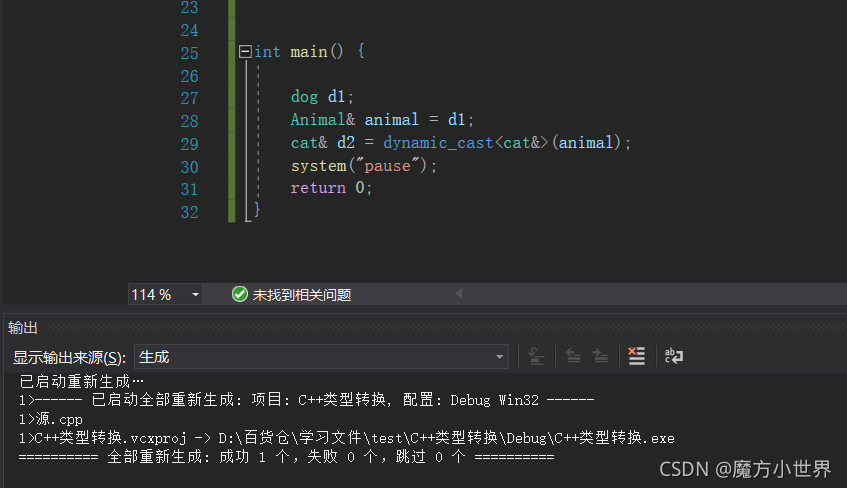Open the 114 % zoom level dropdown
The width and height of the screenshot is (847, 488).
click(x=195, y=295)
